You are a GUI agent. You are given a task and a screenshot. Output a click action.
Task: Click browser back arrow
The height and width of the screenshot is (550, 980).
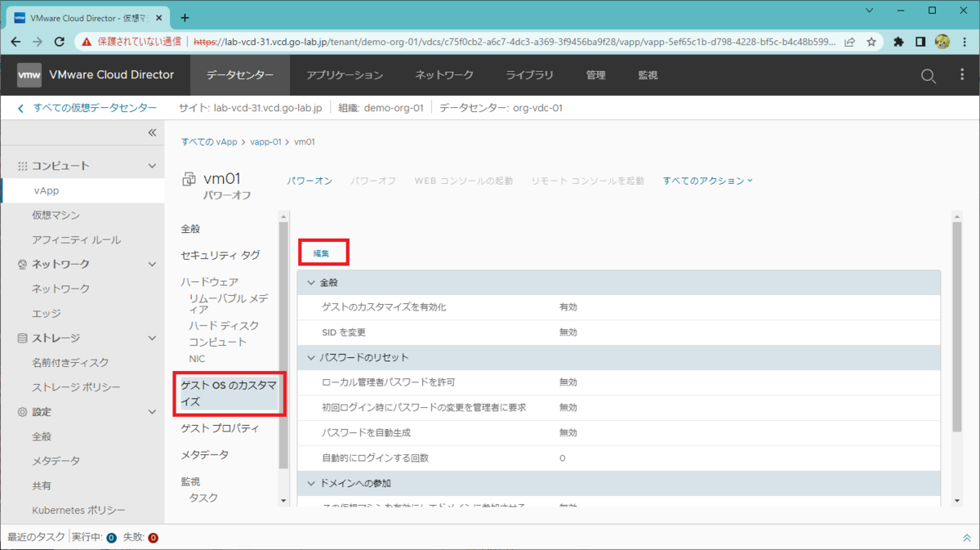pos(16,42)
